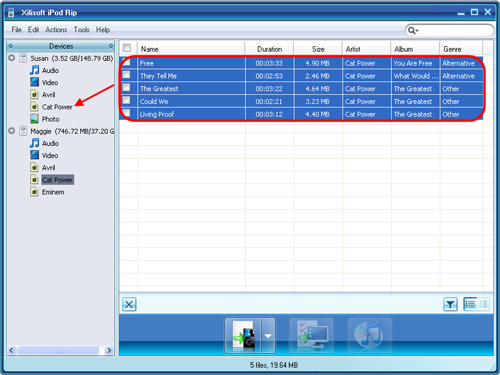Select Video under Susan device
500x375 pixels.
click(50, 83)
